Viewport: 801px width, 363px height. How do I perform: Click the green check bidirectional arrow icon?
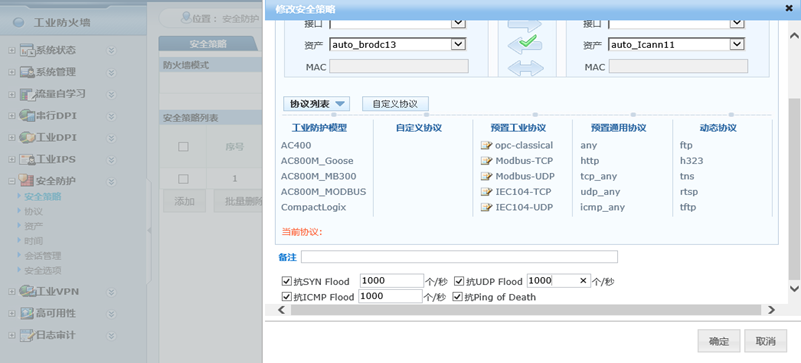[525, 44]
